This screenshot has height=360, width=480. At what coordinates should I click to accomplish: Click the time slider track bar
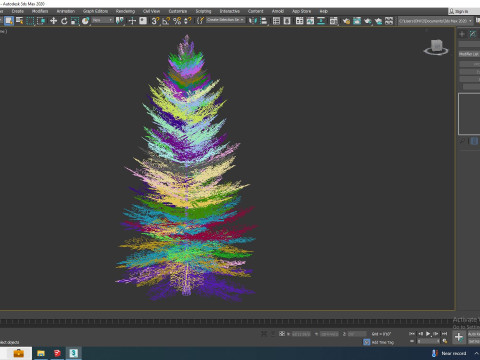point(227,322)
